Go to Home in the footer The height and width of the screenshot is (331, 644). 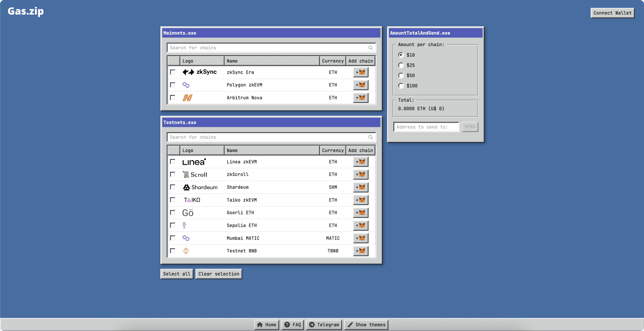(267, 325)
